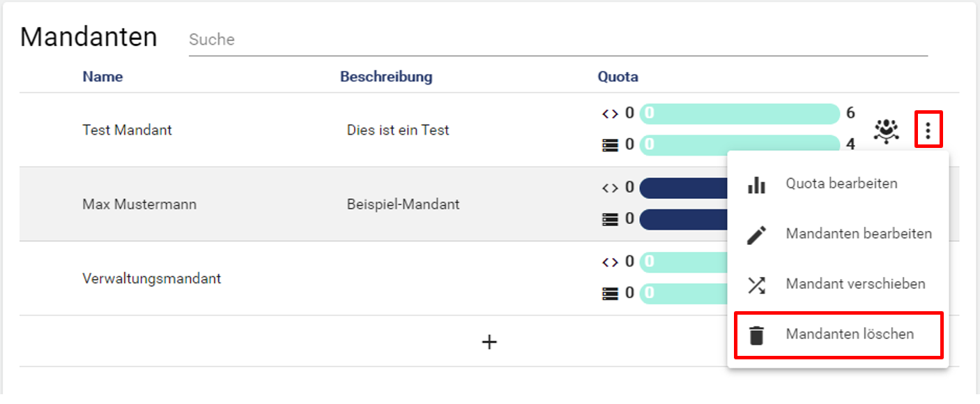Screen dimensions: 980x404
Task: Select Quota bearbeiten from the context menu
Action: (841, 184)
